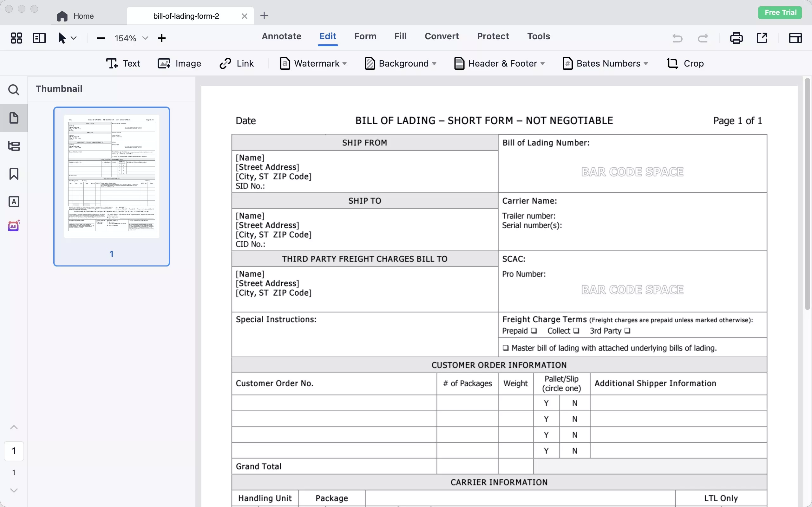This screenshot has height=507, width=812.
Task: Select the Crop tool
Action: (685, 63)
